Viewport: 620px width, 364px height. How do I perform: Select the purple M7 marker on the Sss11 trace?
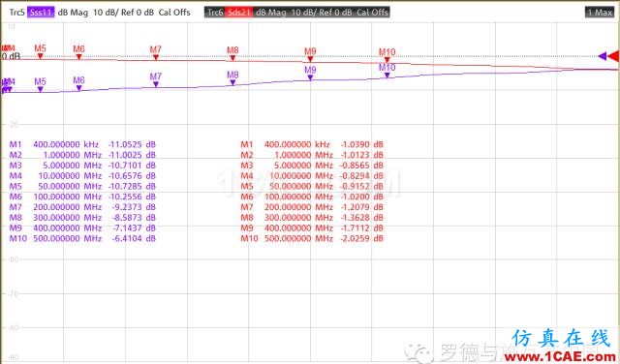click(x=156, y=84)
